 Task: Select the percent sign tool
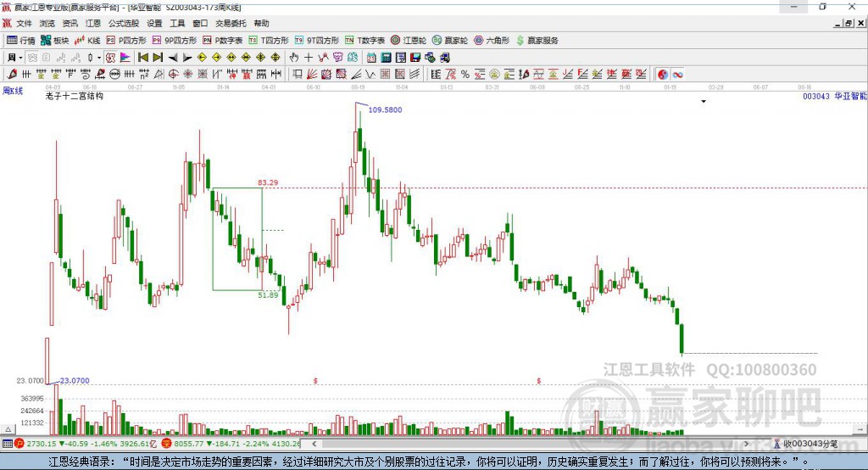tap(465, 75)
